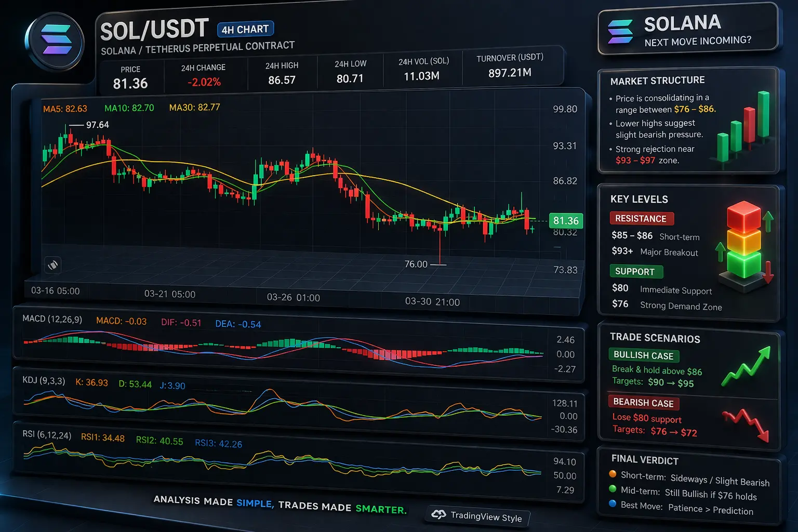Click the 24H HIGH value 86.57
Screen dimensions: 798x532
[282, 80]
